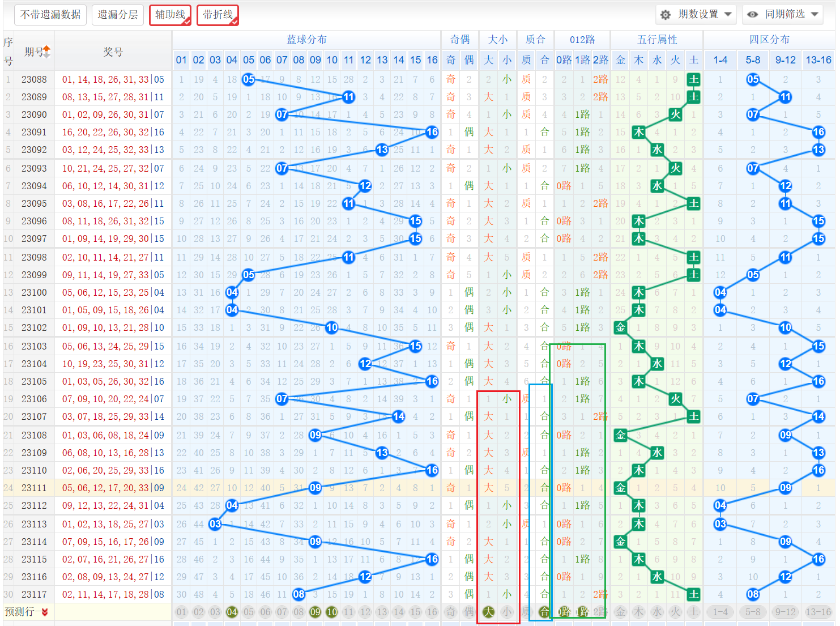Screen dimensions: 840x626
Task: Click the sort arrows beside 期号 header
Action: pos(47,52)
